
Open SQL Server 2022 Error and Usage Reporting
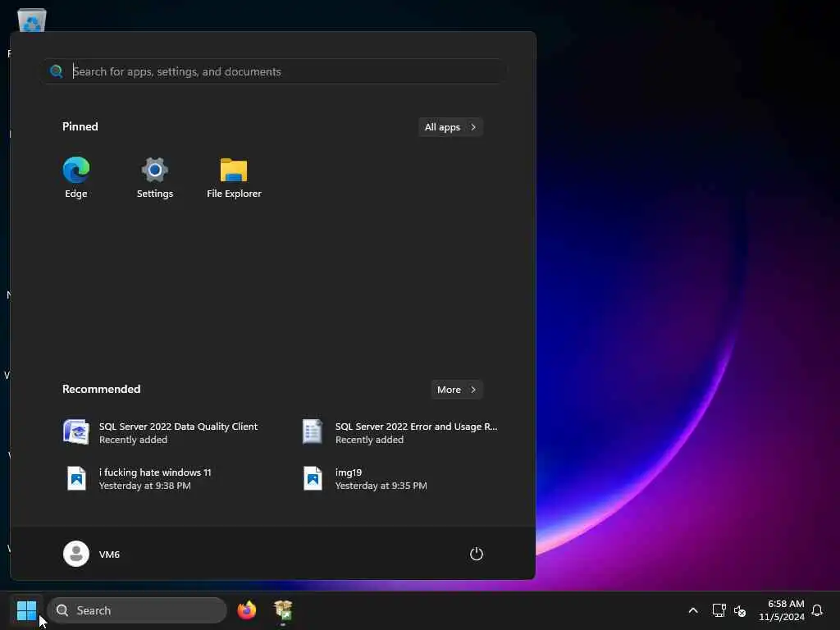coord(400,432)
